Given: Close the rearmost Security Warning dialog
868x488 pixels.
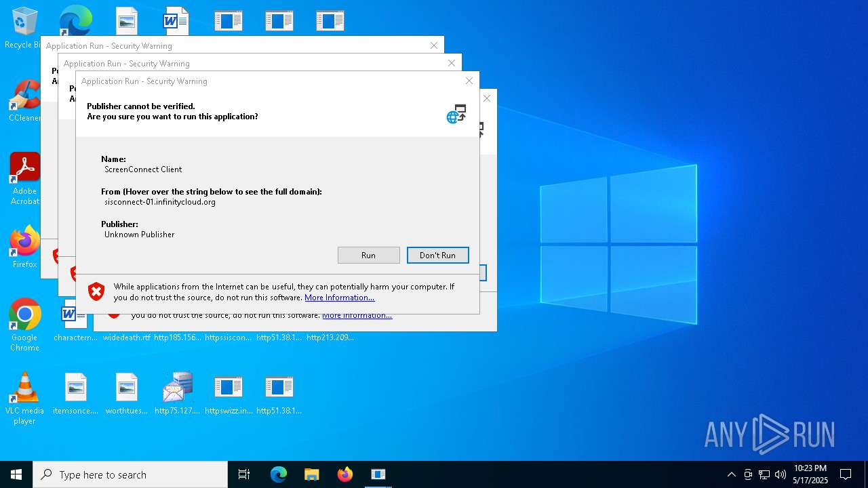Looking at the screenshot, I should [x=433, y=45].
